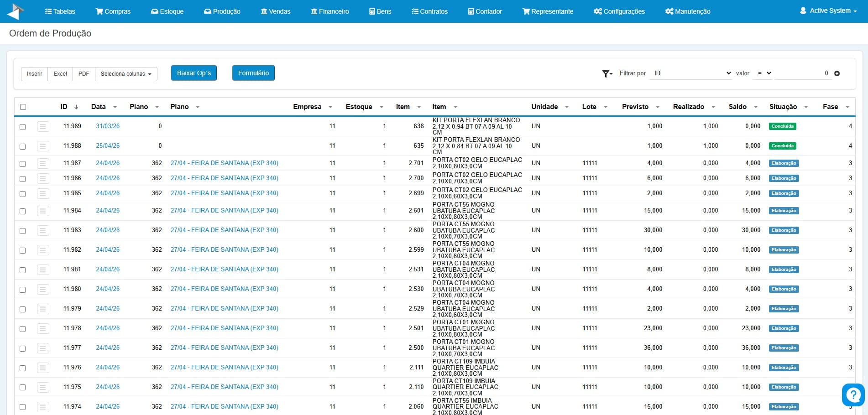The image size is (868, 415).
Task: Open the Filtrar por ID field dropdown
Action: [691, 73]
